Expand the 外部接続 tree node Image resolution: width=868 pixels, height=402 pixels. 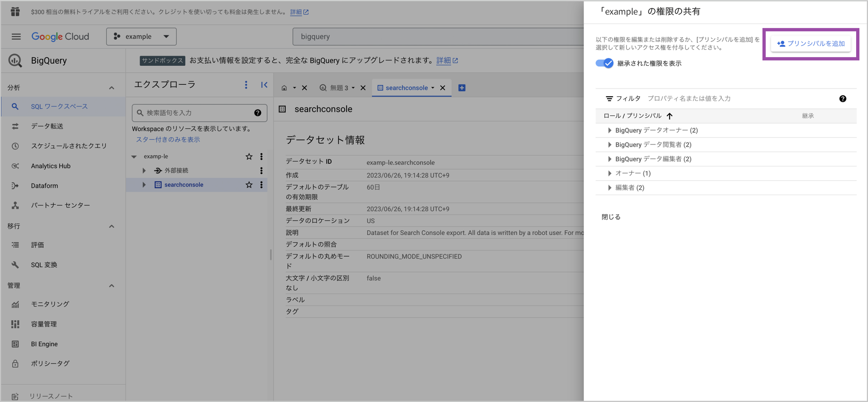[144, 170]
